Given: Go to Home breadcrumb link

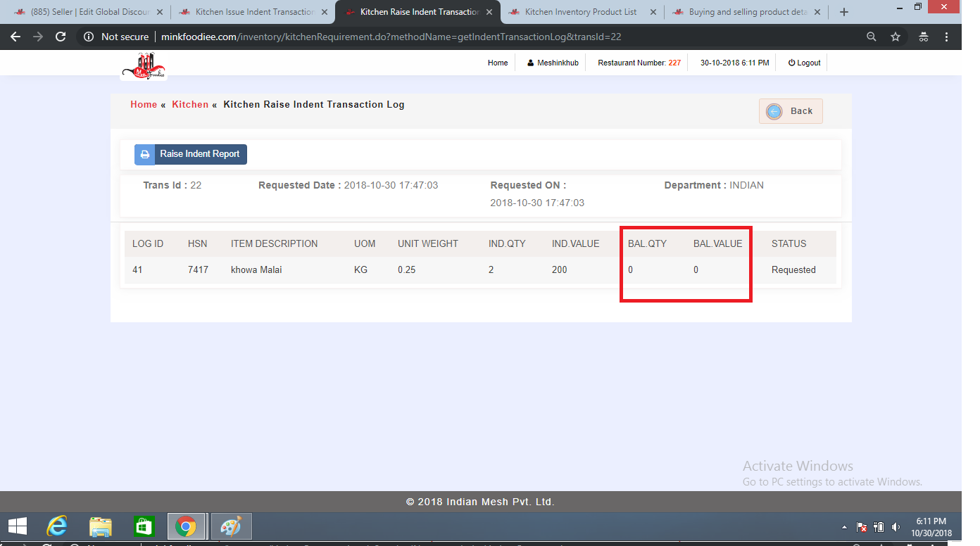Looking at the screenshot, I should pos(144,104).
